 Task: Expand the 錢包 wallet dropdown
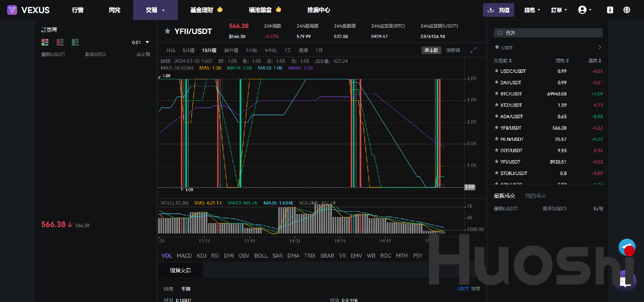[532, 10]
